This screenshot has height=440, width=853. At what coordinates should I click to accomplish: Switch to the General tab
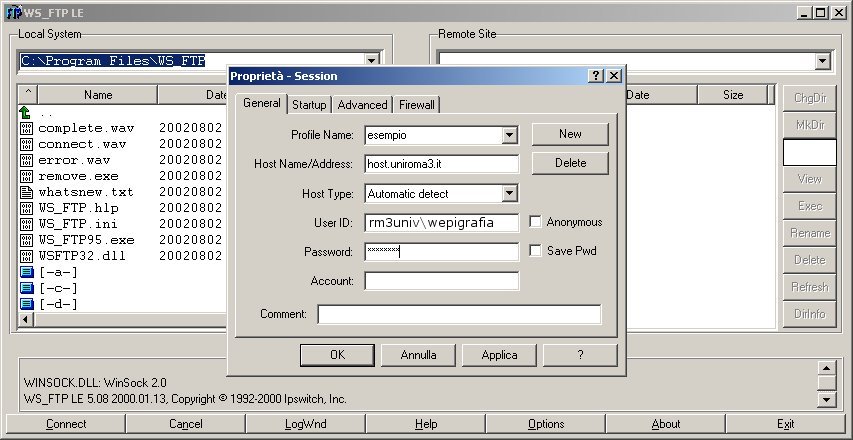(262, 103)
